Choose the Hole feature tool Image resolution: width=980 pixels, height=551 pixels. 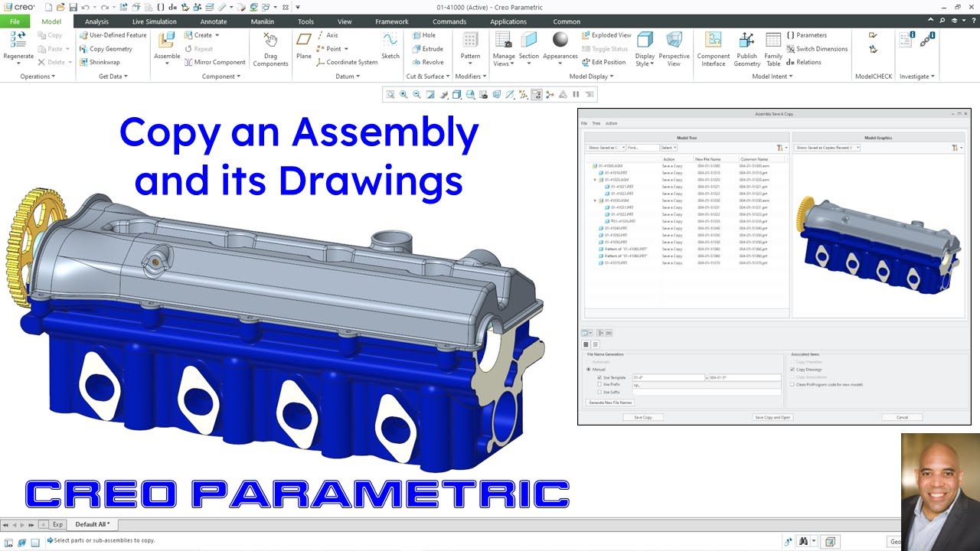(424, 35)
